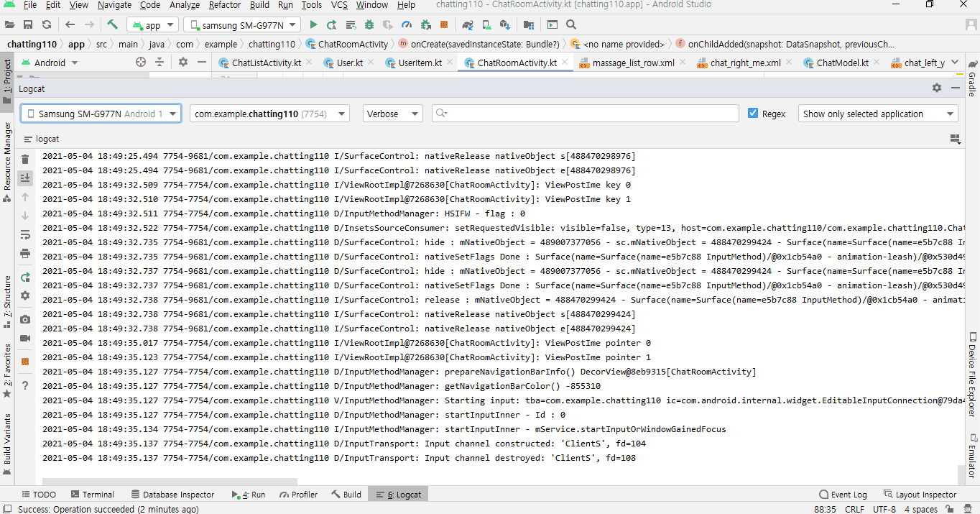Toggle Scroll to the End in logcat
980x514 pixels.
tap(25, 178)
